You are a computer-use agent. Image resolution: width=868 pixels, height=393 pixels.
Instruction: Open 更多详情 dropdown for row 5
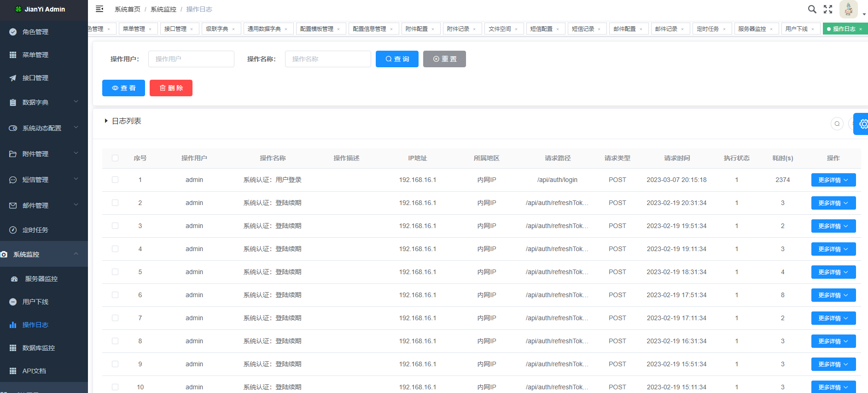click(x=833, y=272)
